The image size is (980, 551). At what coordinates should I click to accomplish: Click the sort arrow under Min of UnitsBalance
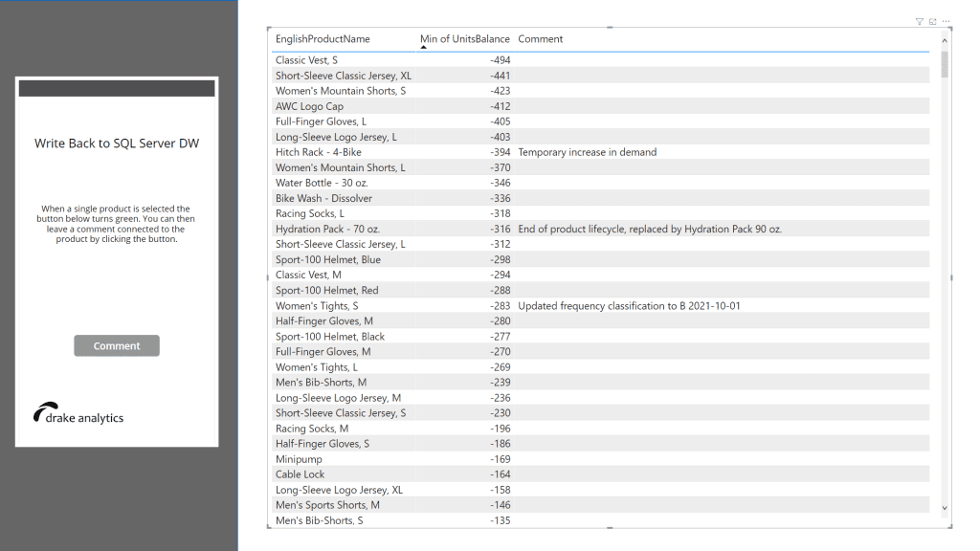click(424, 47)
